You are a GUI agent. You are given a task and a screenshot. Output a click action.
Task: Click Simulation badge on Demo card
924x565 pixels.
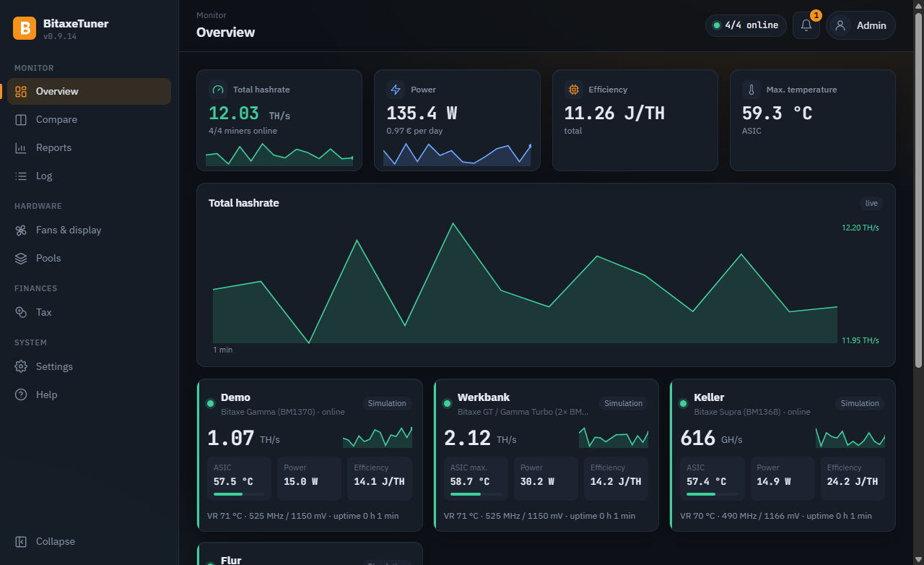pyautogui.click(x=387, y=403)
